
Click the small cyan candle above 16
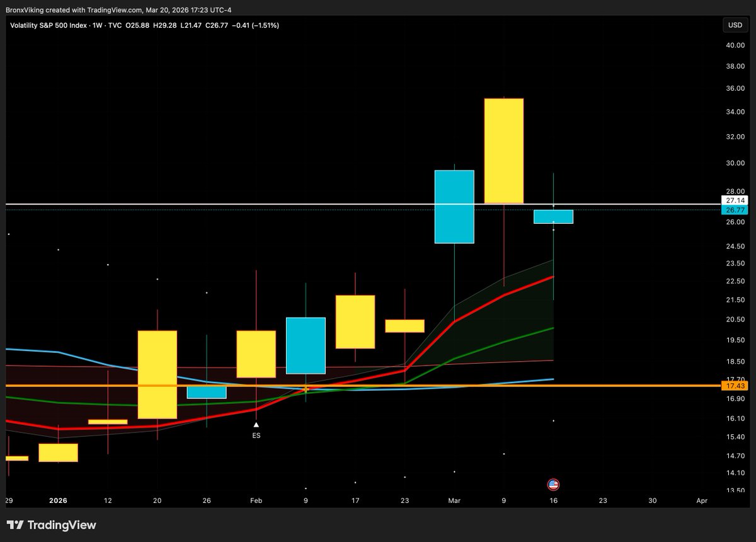pyautogui.click(x=553, y=216)
